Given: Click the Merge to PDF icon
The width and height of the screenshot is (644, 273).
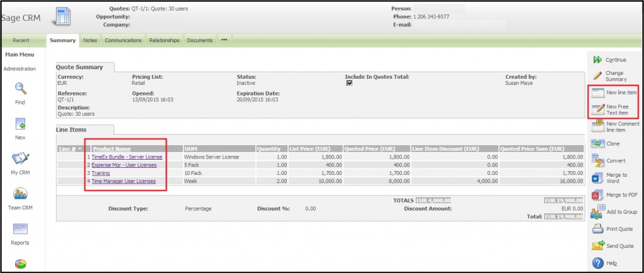Looking at the screenshot, I should click(597, 195).
